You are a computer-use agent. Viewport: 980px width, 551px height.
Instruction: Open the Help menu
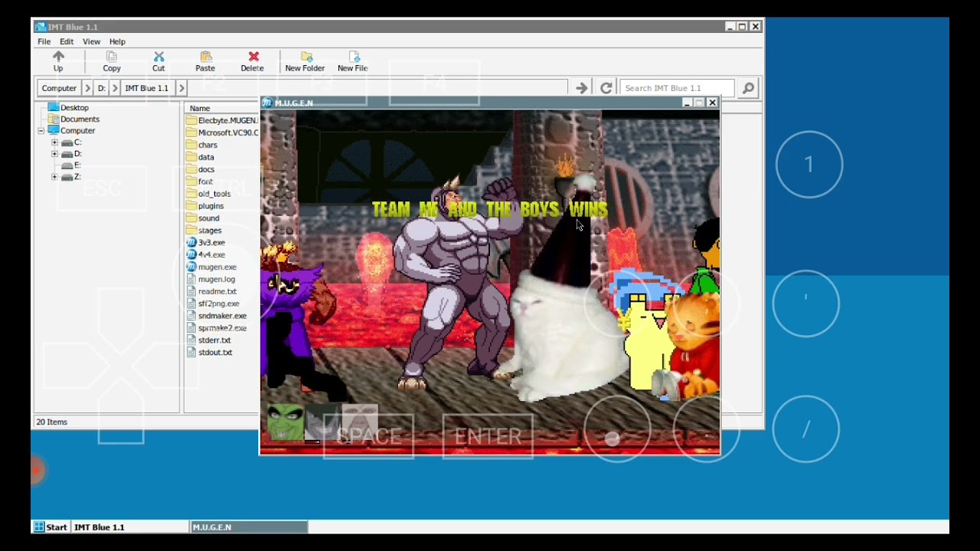pos(117,41)
